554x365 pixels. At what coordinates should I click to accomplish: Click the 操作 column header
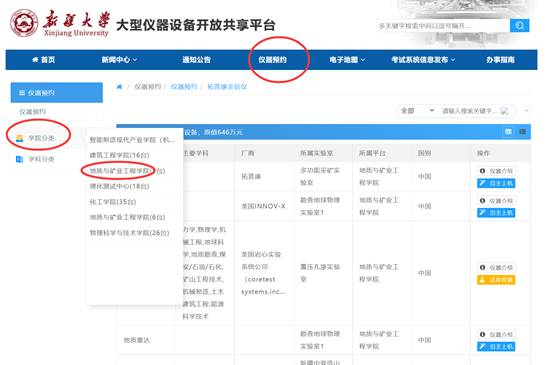pyautogui.click(x=483, y=153)
